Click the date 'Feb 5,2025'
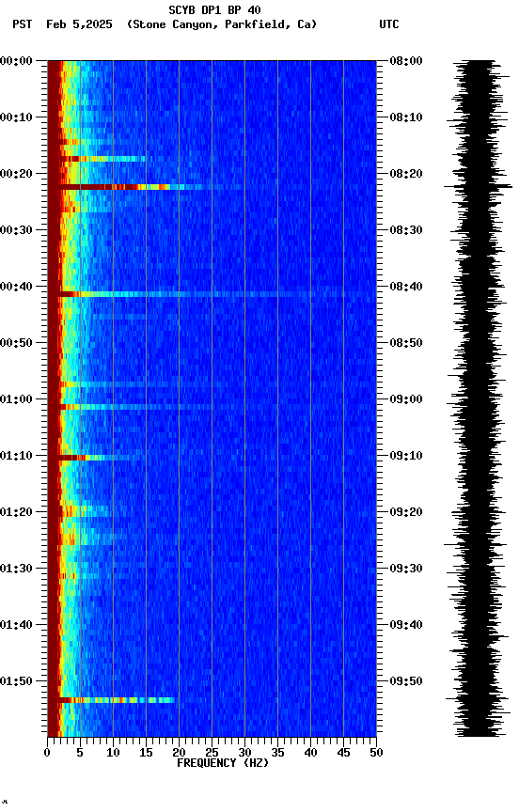Viewport: 519px width, 812px height. [79, 24]
